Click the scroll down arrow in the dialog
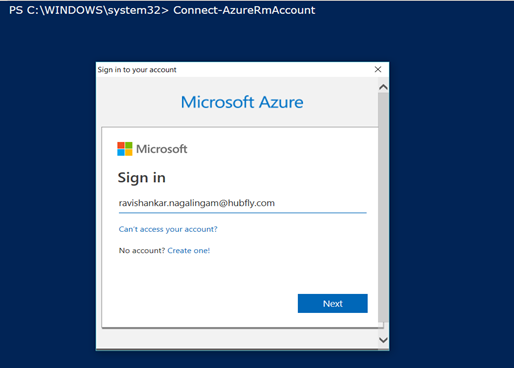This screenshot has width=515, height=368. click(x=383, y=340)
